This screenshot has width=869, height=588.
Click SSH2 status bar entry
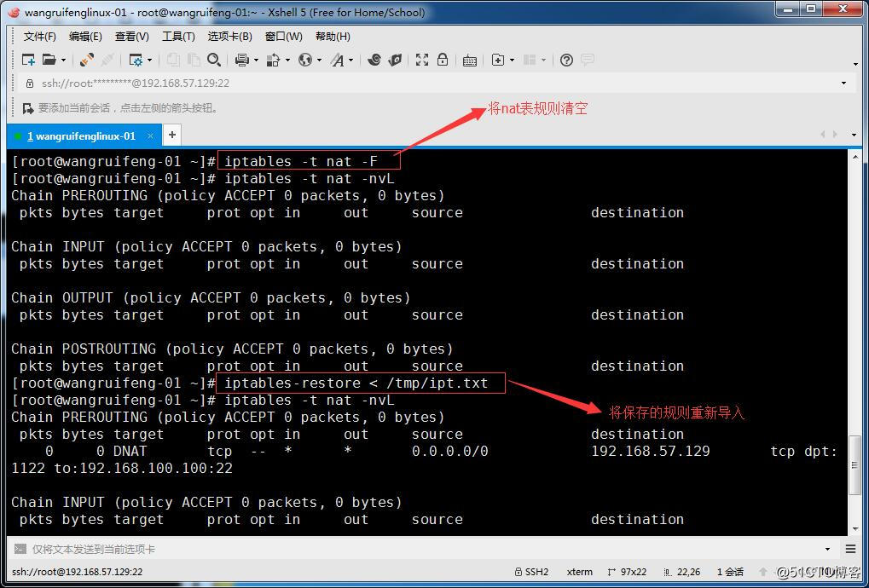[x=531, y=572]
